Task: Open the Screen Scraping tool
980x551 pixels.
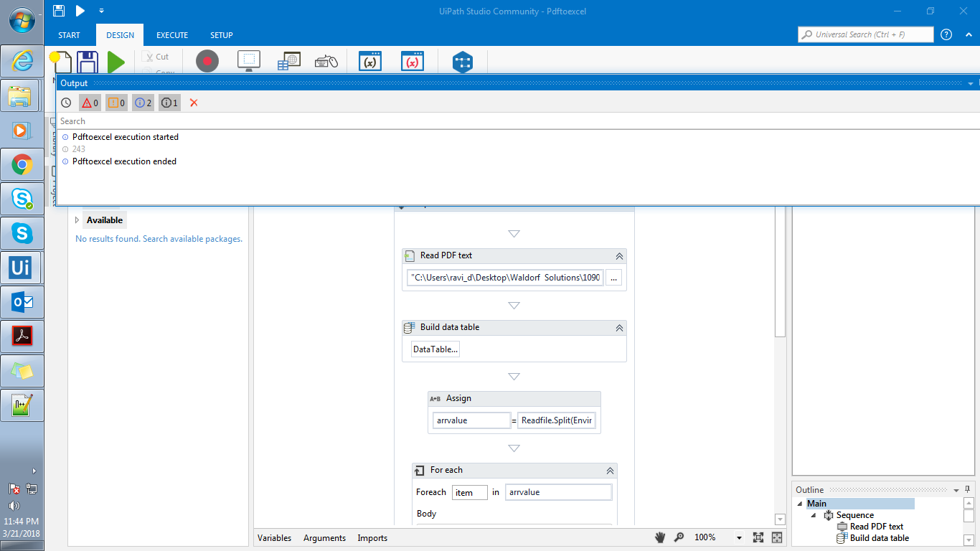Action: [249, 62]
